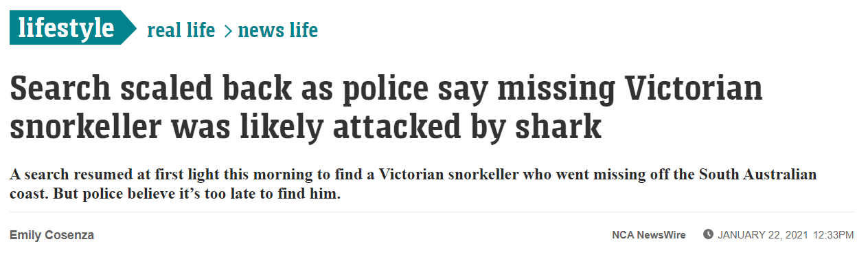Click the chevron separator between breadcrumbs

click(228, 31)
